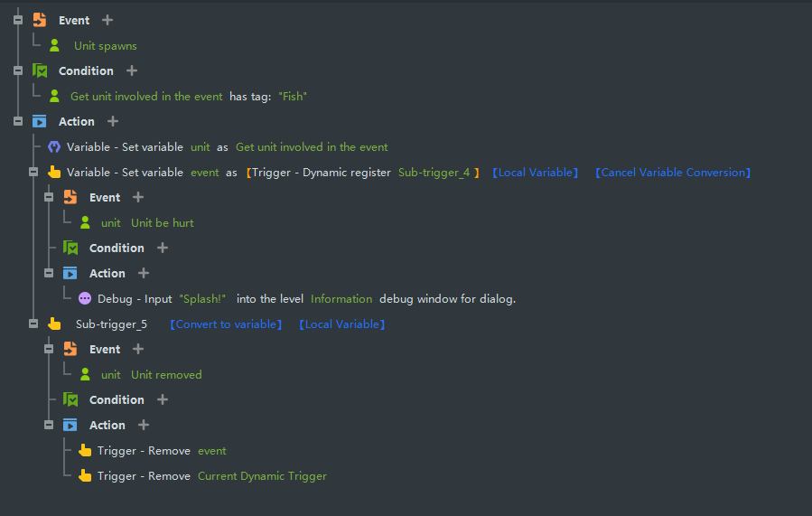Image resolution: width=812 pixels, height=516 pixels.
Task: Click the plus icon next to top Event
Action: point(107,20)
